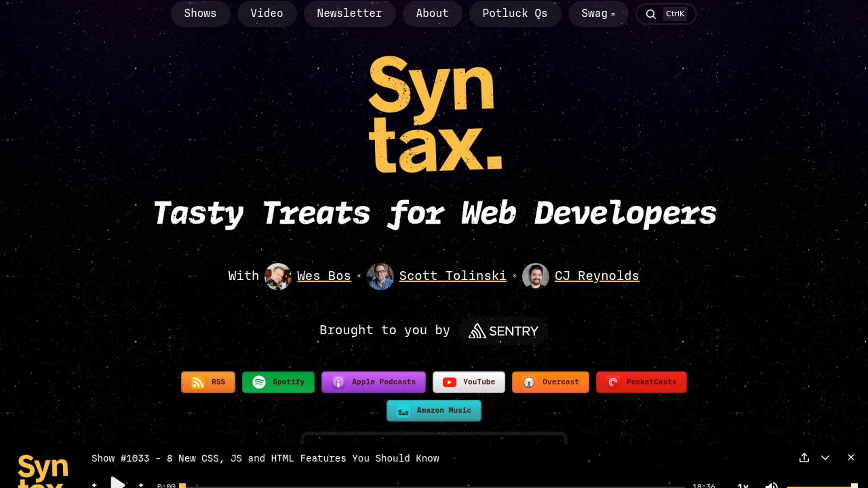Open the Swag external link
Viewport: 868px width, 488px height.
click(598, 14)
